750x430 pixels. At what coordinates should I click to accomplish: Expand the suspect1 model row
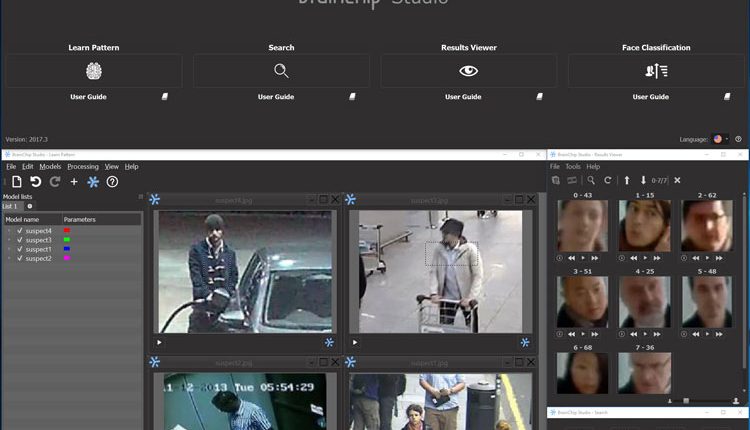click(9, 249)
